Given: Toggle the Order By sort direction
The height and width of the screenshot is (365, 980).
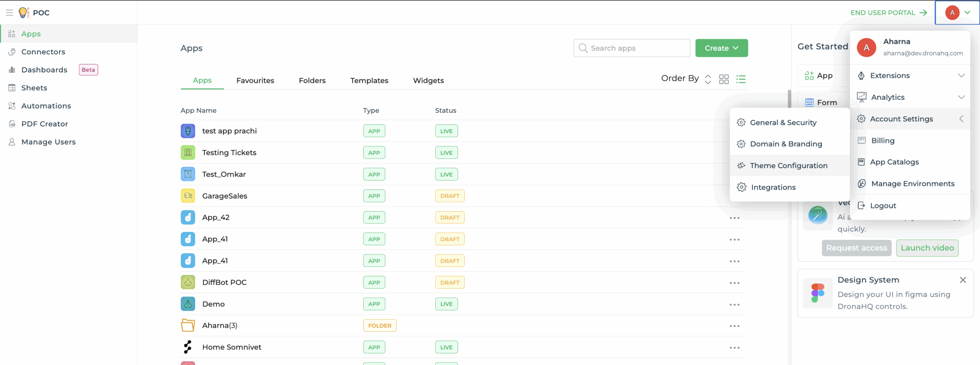Looking at the screenshot, I should (x=708, y=79).
